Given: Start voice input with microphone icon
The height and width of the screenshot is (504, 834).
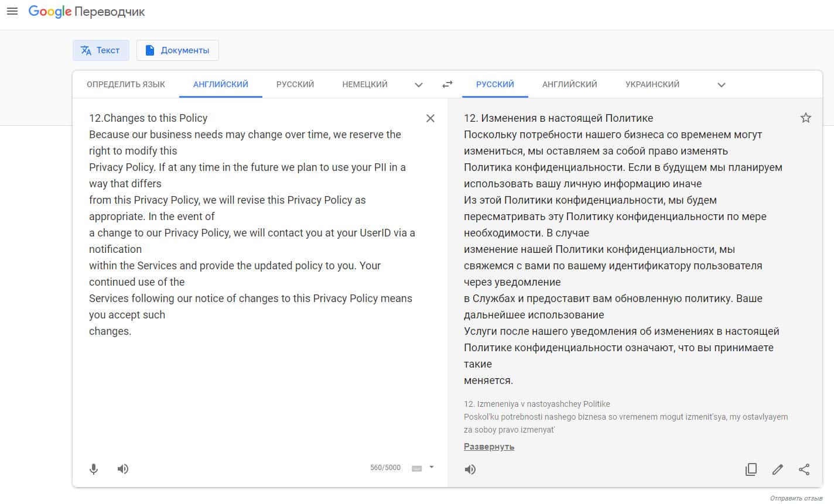Looking at the screenshot, I should pos(94,469).
